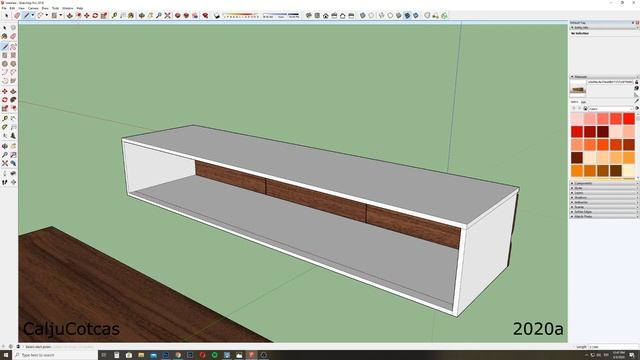Pick the Rotated Rectangle tool

(13, 55)
